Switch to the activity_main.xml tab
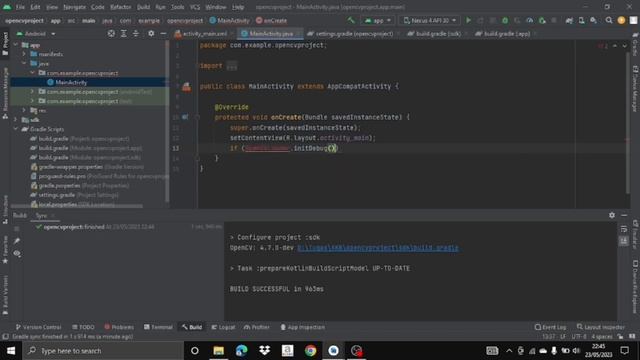The height and width of the screenshot is (360, 640). click(x=204, y=33)
